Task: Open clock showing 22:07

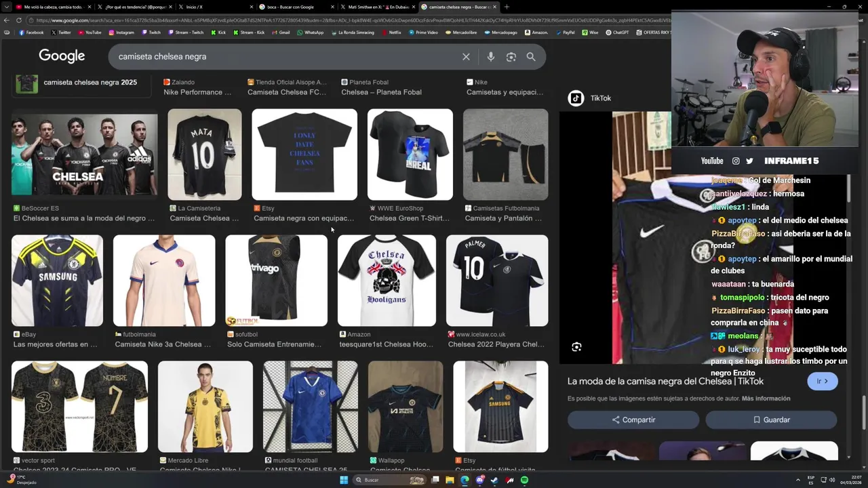Action: pyautogui.click(x=850, y=480)
